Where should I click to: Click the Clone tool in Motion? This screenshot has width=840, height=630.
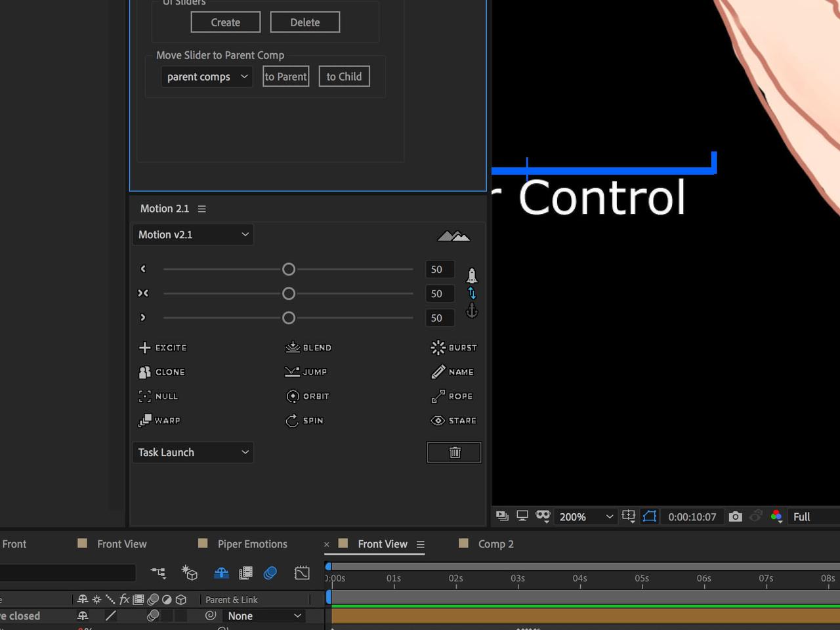click(x=161, y=372)
